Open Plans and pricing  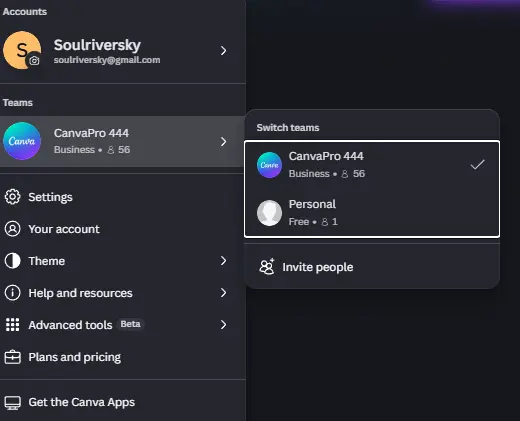123,357
